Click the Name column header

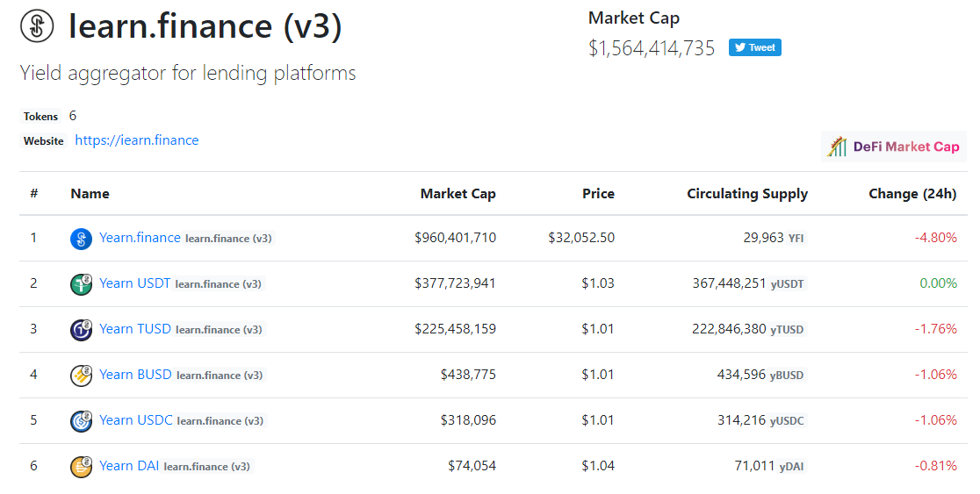90,194
